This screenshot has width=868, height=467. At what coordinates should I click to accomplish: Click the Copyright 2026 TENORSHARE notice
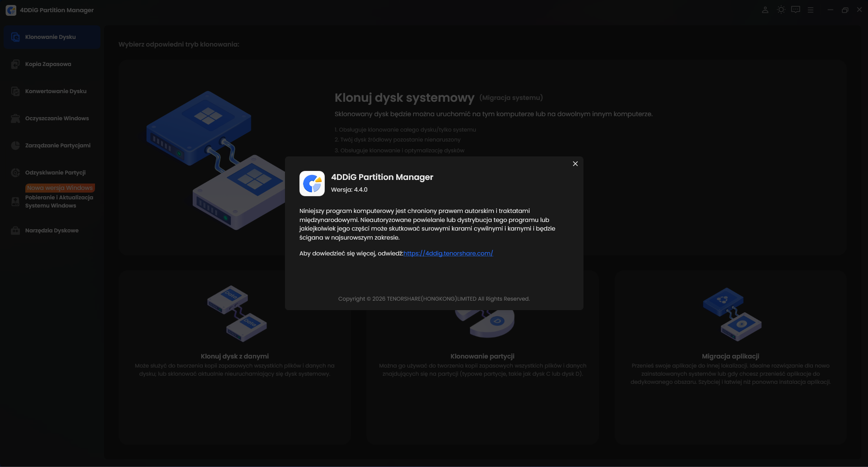point(434,299)
